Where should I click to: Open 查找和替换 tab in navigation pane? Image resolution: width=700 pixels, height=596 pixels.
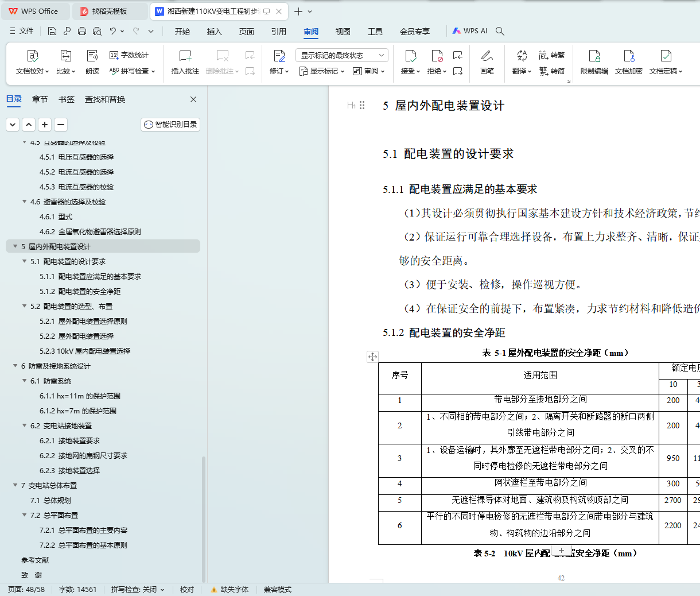[105, 99]
